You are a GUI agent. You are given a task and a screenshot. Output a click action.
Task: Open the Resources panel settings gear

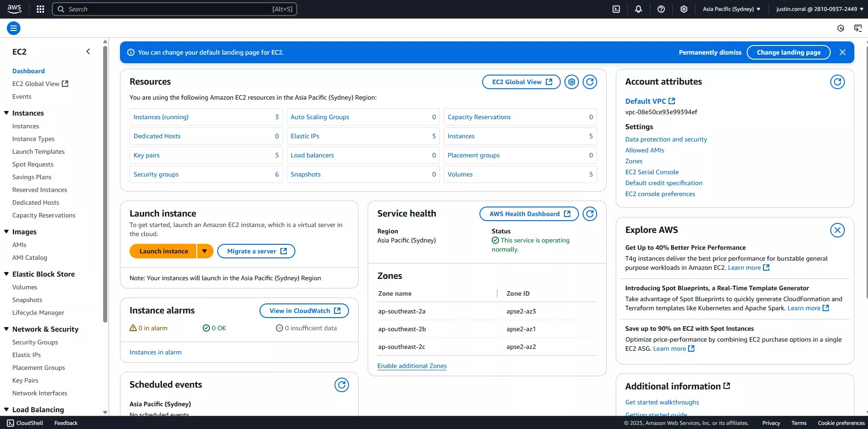(x=572, y=82)
